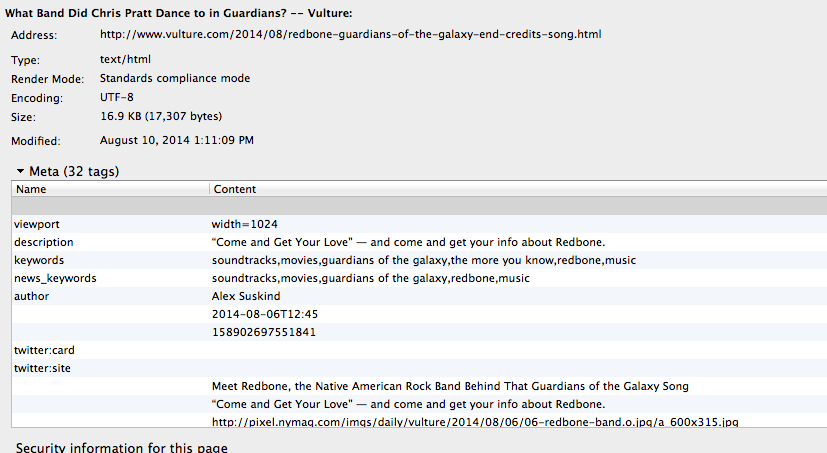827x453 pixels.
Task: Click the Security information heading
Action: 122,447
